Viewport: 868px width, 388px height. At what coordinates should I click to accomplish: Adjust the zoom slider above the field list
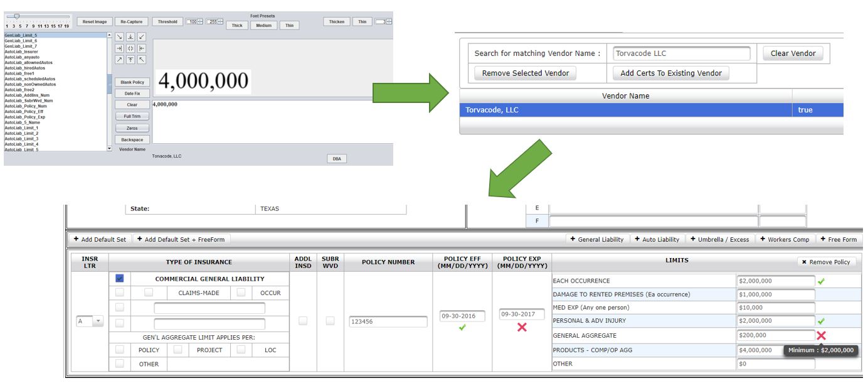coord(17,16)
